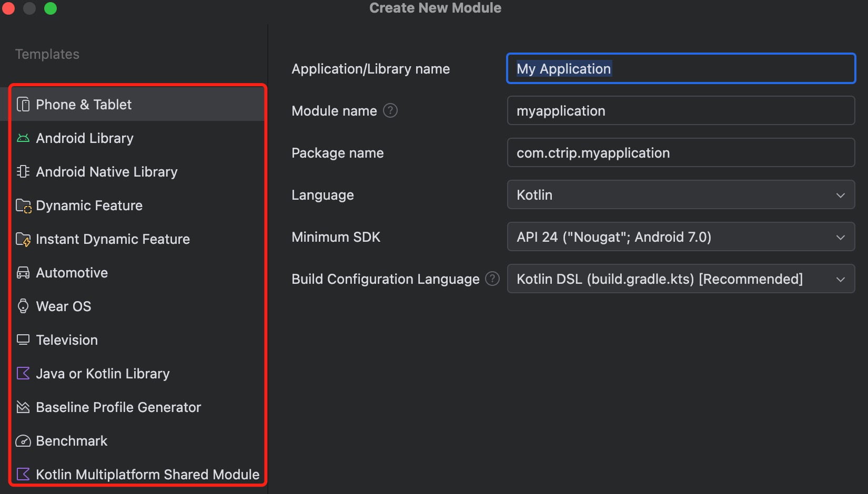Click the Automotive car icon
Screen dimensions: 868x494
pyautogui.click(x=23, y=273)
